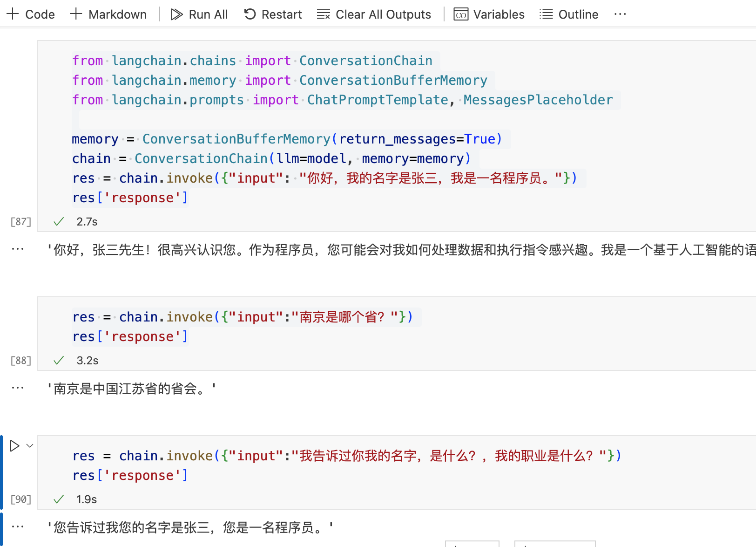Image resolution: width=756 pixels, height=547 pixels.
Task: Click the green success checkmark of cell 87
Action: [x=58, y=222]
